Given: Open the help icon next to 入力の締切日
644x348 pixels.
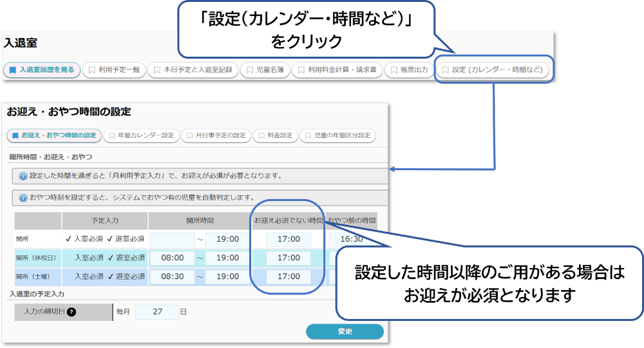Looking at the screenshot, I should 71,312.
